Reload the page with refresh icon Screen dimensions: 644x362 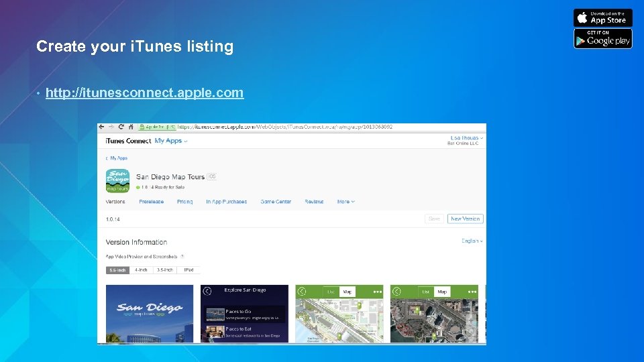pos(121,127)
